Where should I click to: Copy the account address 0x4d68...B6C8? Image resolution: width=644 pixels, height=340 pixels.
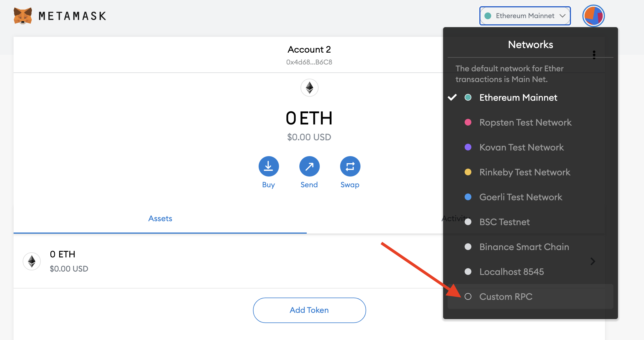click(309, 62)
